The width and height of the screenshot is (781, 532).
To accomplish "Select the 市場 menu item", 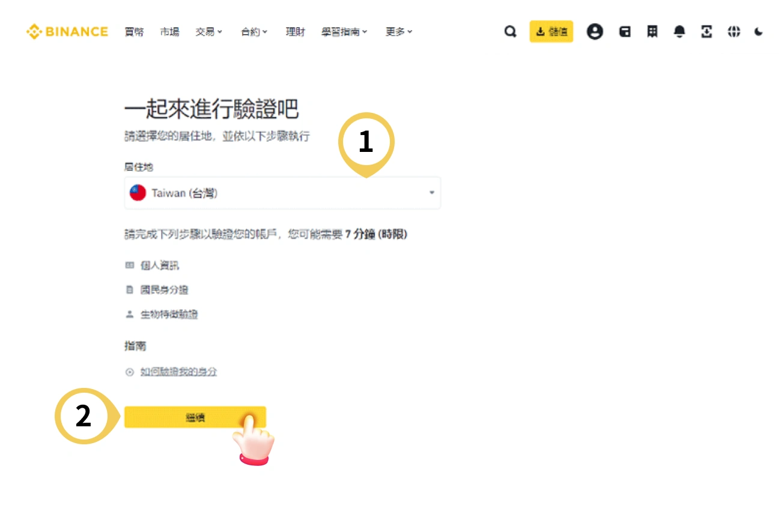I will (x=170, y=32).
